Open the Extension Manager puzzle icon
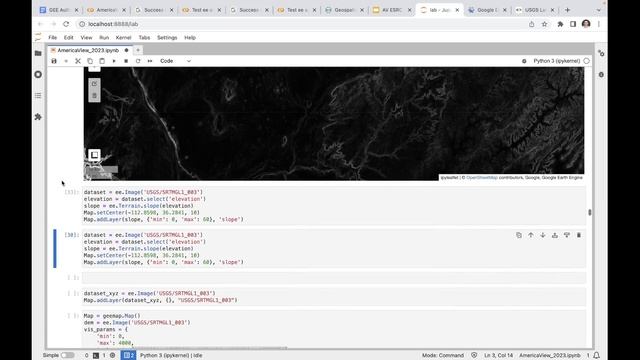Screen dimensions: 640x360 point(38,117)
